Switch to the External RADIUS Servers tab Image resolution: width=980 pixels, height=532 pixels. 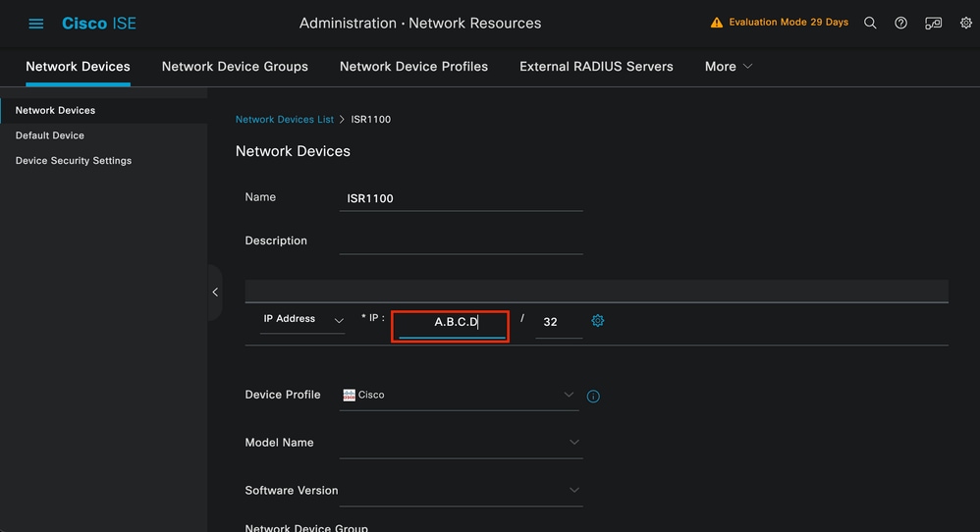coord(596,66)
